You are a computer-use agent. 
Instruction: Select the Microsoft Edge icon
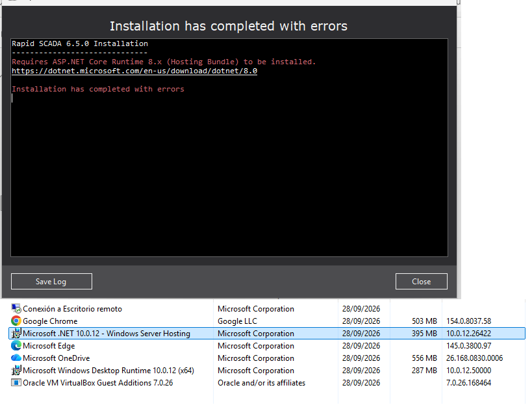pos(16,346)
